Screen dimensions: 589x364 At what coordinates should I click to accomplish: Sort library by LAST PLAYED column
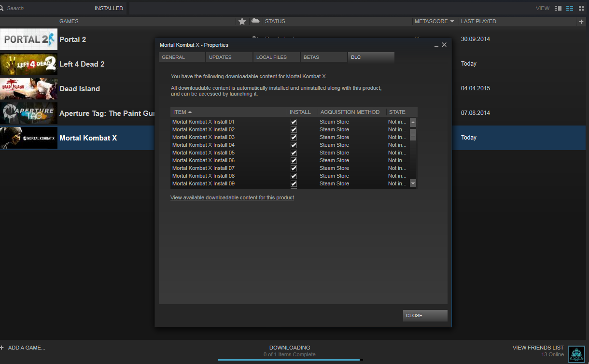click(478, 21)
